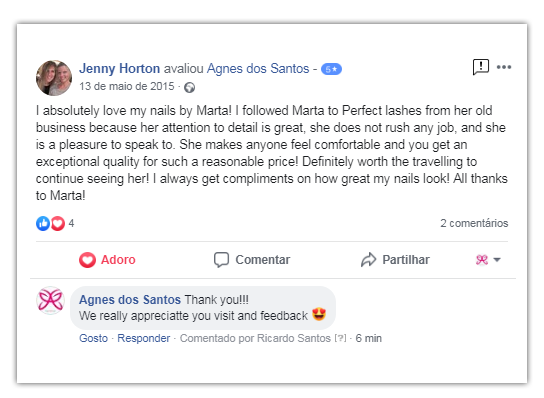This screenshot has height=398, width=544.
Task: Click the share arrow Partilhar icon
Action: click(x=368, y=260)
